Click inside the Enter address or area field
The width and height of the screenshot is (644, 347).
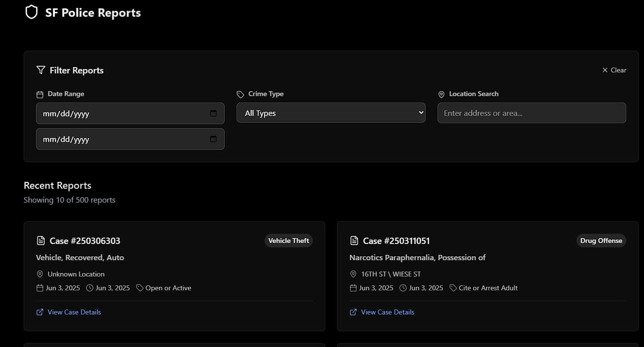point(531,113)
